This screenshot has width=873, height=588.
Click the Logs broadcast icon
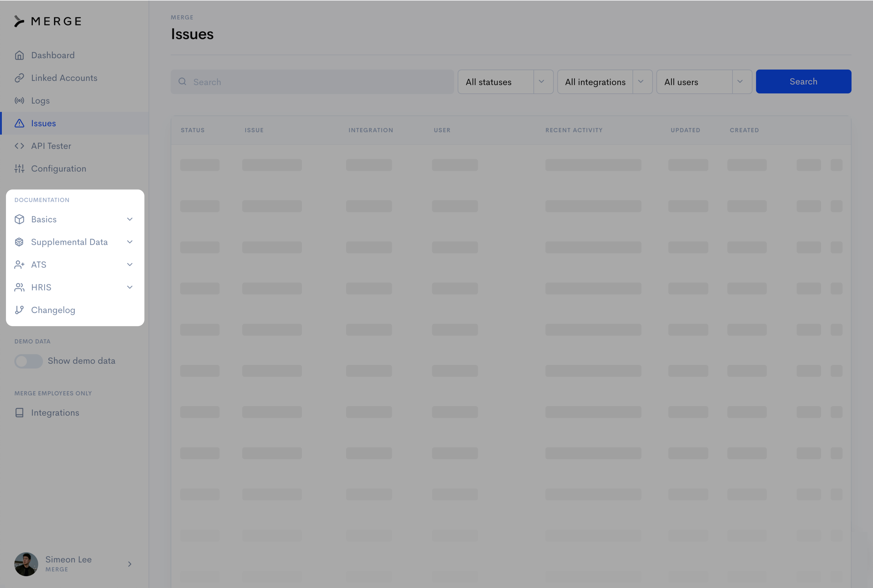tap(19, 101)
